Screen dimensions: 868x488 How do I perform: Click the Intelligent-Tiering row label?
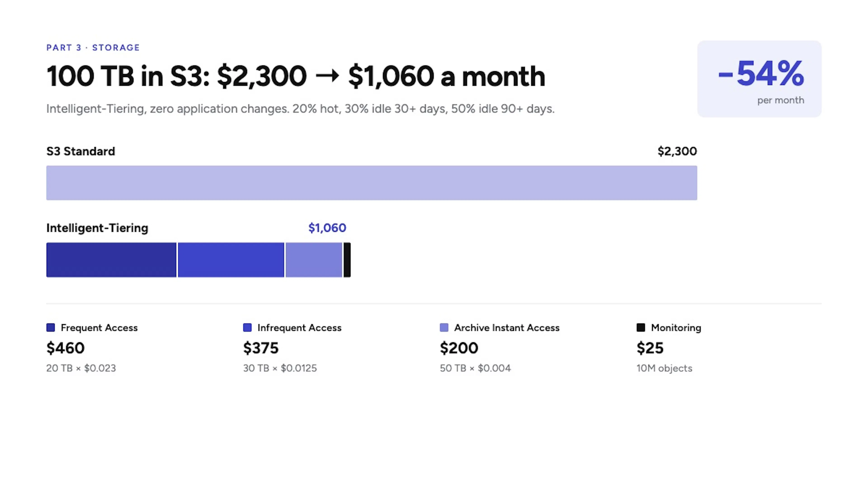pyautogui.click(x=97, y=228)
